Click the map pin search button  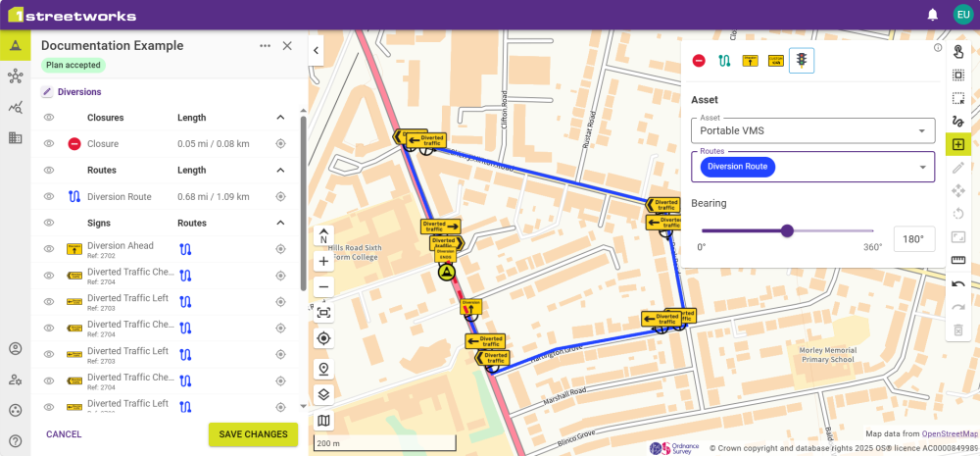click(x=323, y=369)
